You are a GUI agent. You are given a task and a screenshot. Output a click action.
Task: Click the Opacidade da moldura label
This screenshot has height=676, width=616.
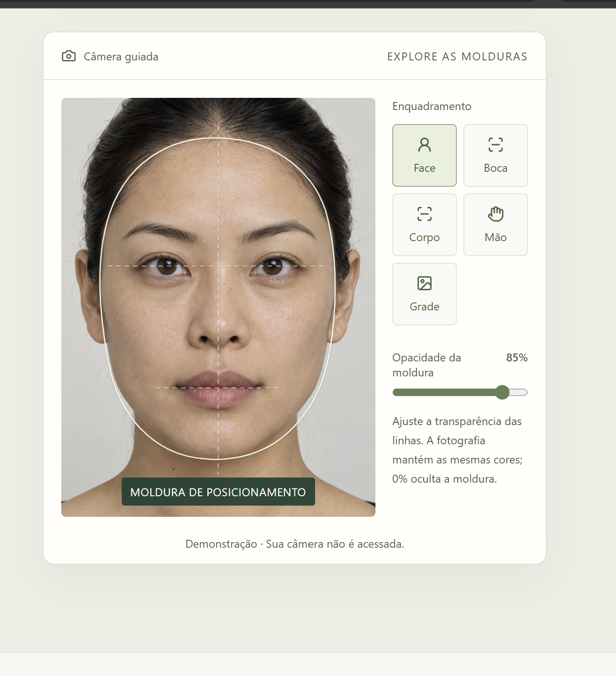point(426,365)
